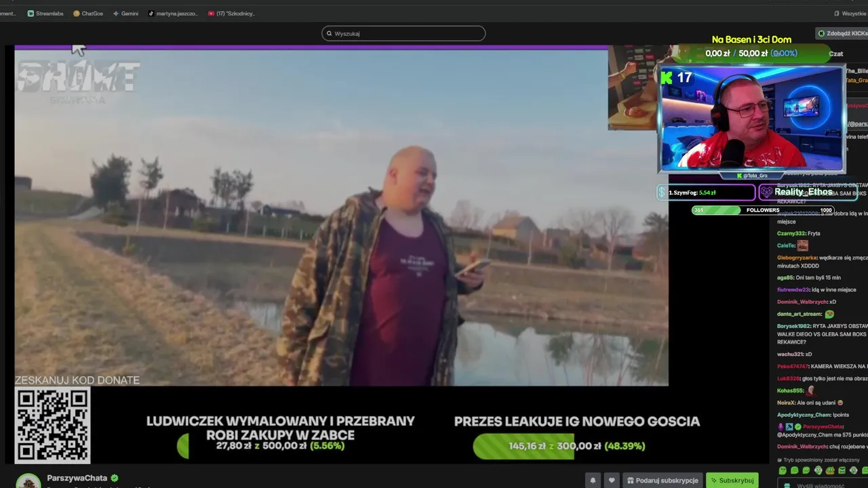
Task: Click the emote in dante_art_stream's message
Action: tap(829, 314)
